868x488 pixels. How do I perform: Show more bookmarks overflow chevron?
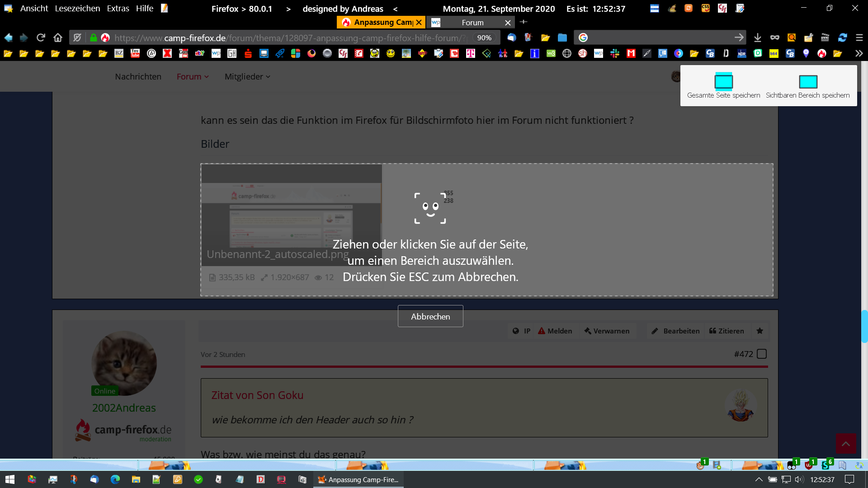pyautogui.click(x=859, y=53)
